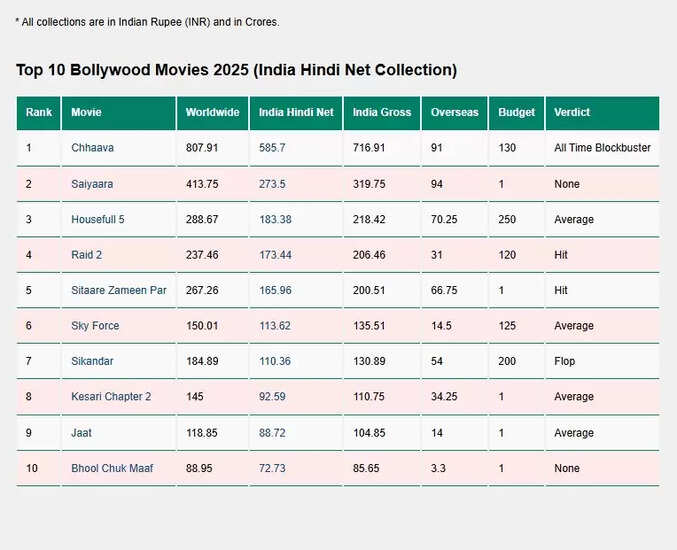The image size is (677, 550).
Task: Click Saiyaara's 273.5 Hindi net value
Action: click(x=272, y=184)
